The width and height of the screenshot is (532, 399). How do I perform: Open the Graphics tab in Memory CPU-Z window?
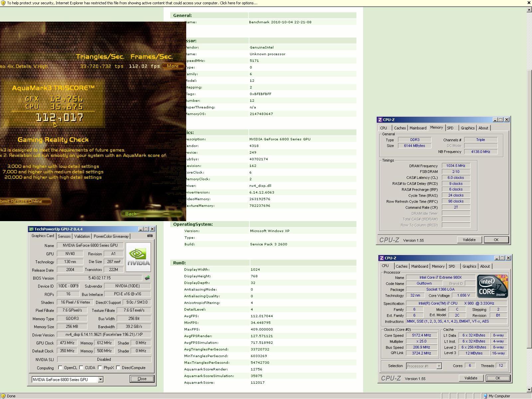467,128
